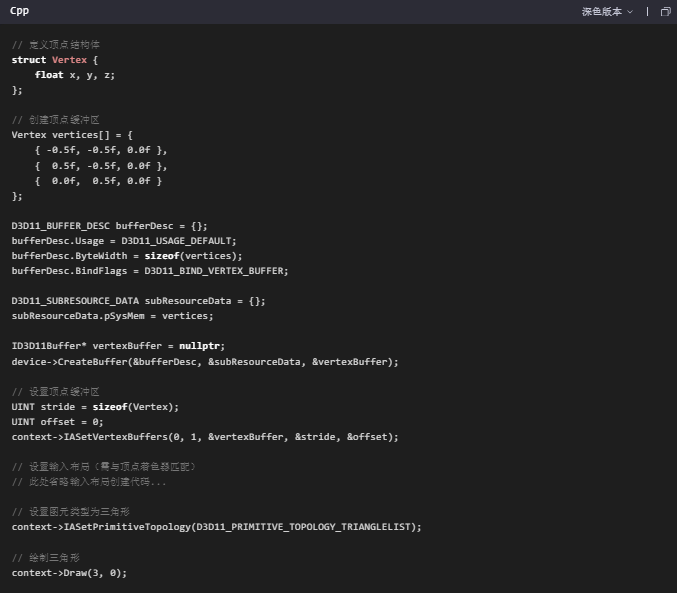Click the struct keyword in the code
The width and height of the screenshot is (677, 593).
click(29, 60)
